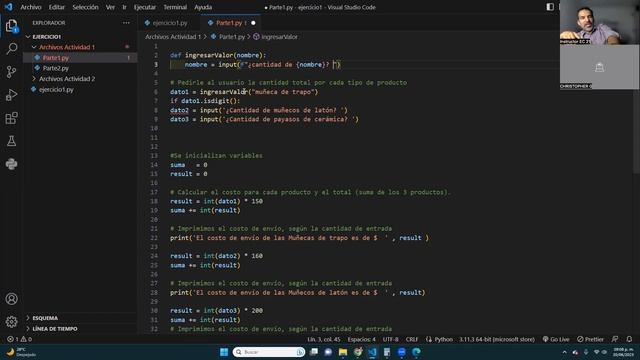Open the Search view in activity bar

(x=11, y=49)
